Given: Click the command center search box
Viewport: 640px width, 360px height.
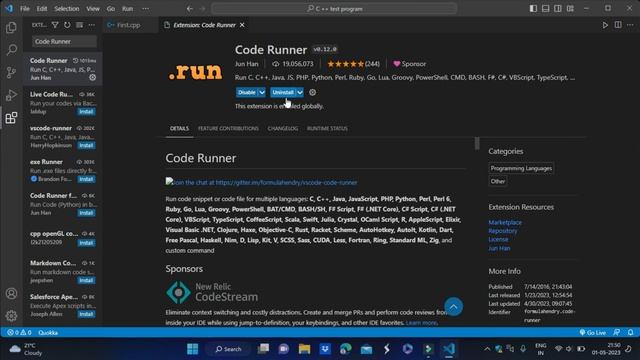Looking at the screenshot, I should pyautogui.click(x=334, y=9).
